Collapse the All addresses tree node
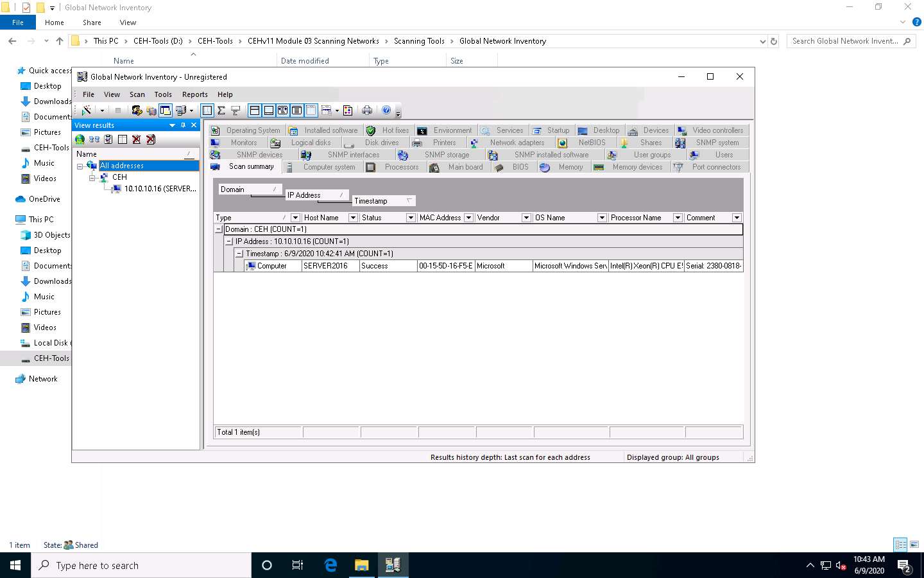Image resolution: width=924 pixels, height=578 pixels. pos(80,166)
